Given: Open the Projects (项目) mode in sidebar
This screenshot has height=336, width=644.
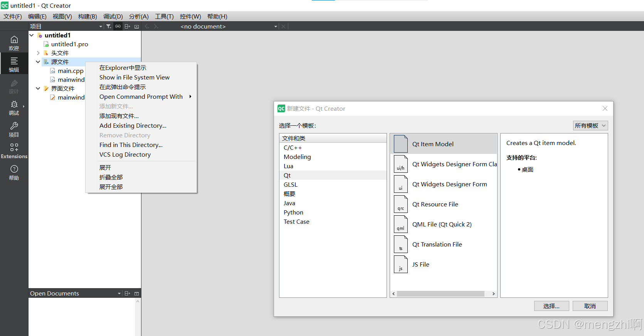Looking at the screenshot, I should [14, 129].
